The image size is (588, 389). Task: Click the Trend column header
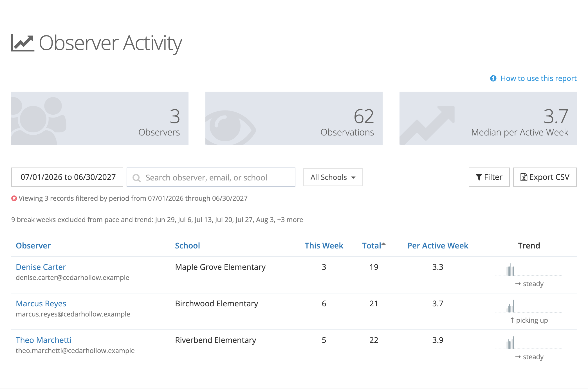point(529,246)
